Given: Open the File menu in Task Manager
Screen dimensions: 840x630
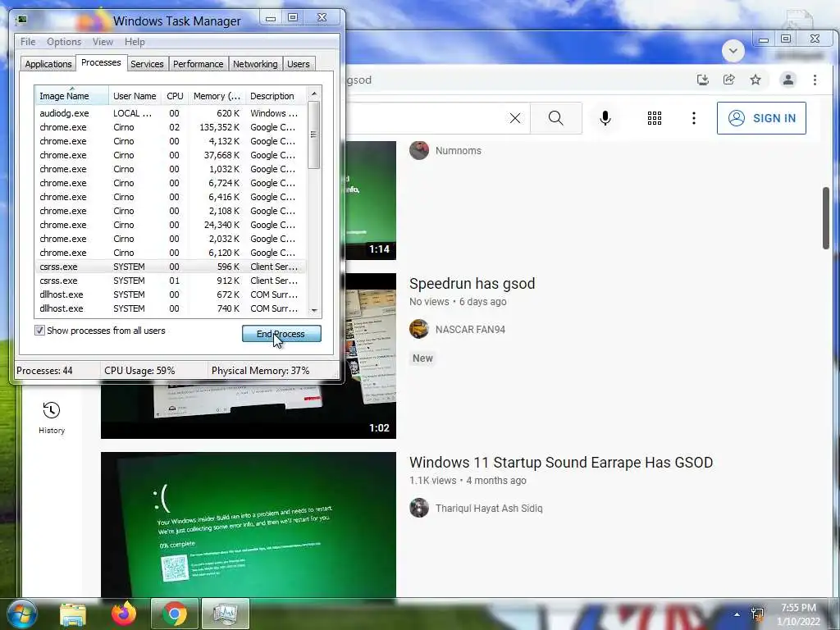Looking at the screenshot, I should (x=28, y=42).
